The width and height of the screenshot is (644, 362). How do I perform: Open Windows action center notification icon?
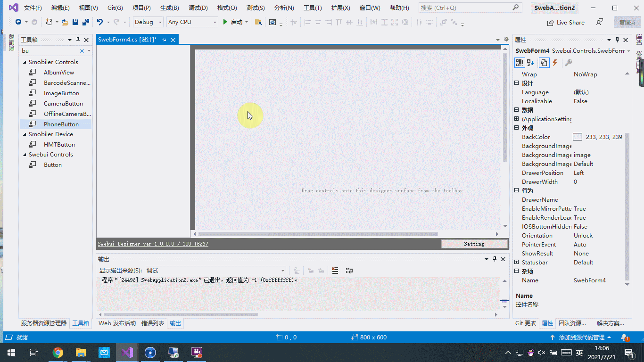pos(629,353)
